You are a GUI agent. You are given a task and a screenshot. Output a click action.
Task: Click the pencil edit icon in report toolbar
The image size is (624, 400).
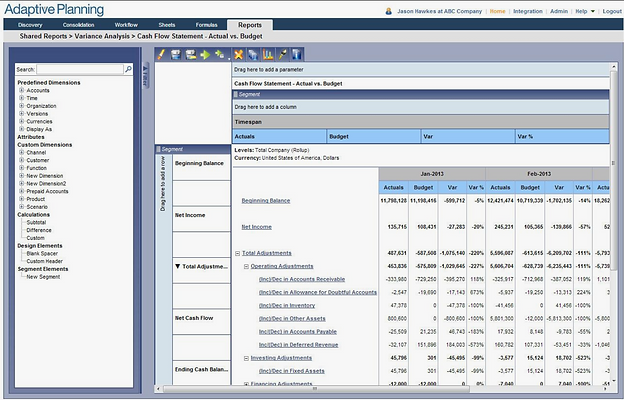click(161, 55)
